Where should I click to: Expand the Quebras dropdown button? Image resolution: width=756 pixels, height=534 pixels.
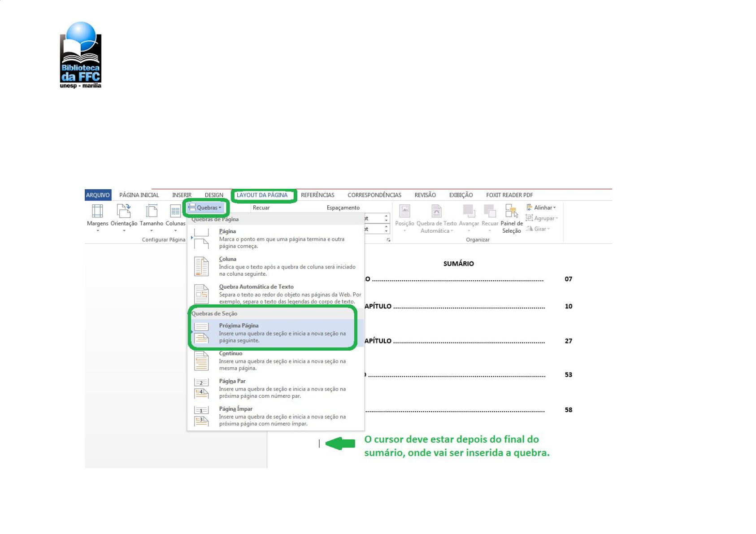pos(206,208)
